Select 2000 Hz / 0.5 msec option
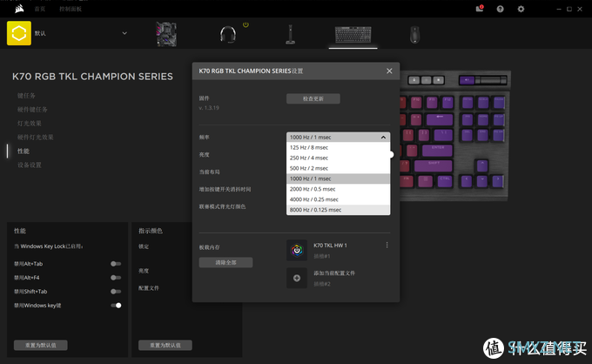The height and width of the screenshot is (364, 592). click(339, 189)
